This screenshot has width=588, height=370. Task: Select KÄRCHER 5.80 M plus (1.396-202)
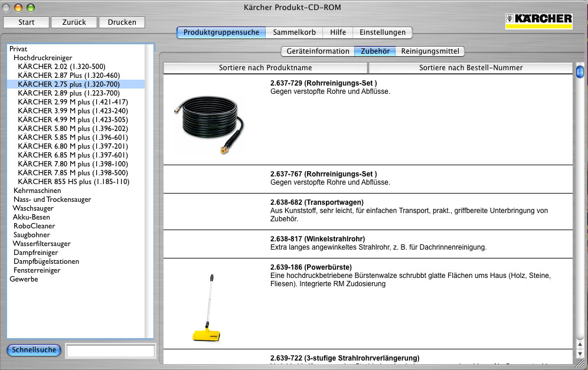[73, 129]
